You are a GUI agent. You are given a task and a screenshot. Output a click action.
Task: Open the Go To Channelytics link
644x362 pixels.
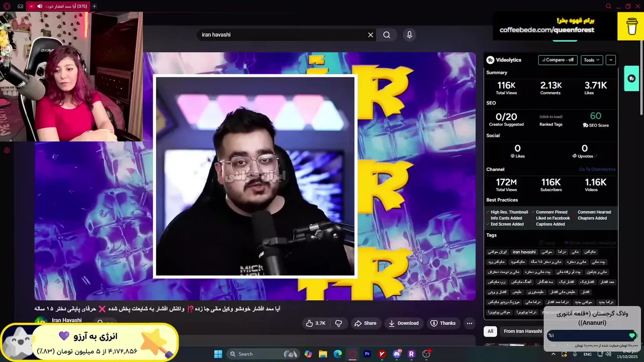tap(597, 169)
